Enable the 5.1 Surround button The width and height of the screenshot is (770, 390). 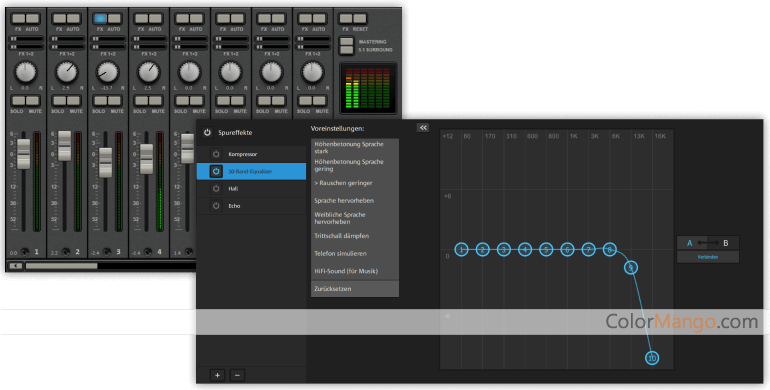(x=347, y=50)
